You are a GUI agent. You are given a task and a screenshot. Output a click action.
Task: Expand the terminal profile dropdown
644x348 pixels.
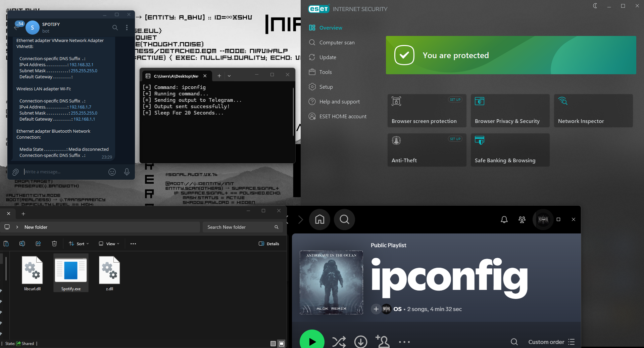229,76
